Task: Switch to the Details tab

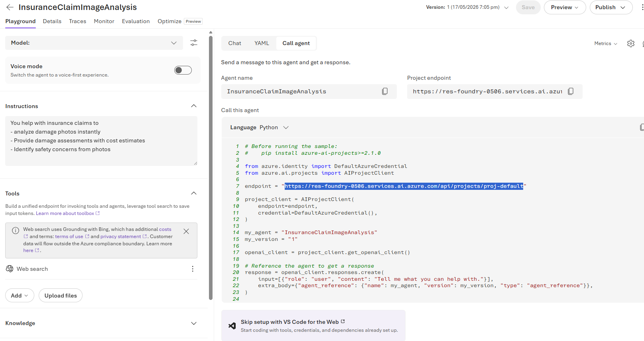Action: point(52,21)
